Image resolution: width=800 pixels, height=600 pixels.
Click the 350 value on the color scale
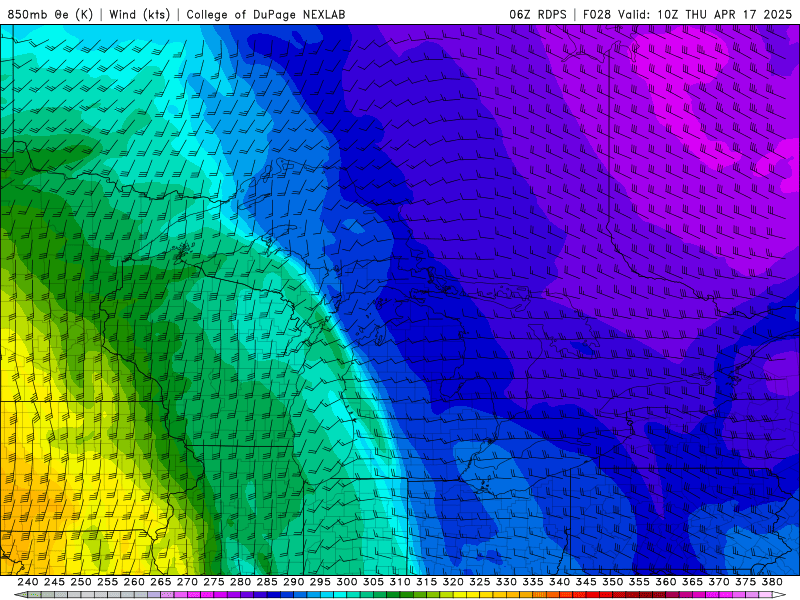coord(613,582)
